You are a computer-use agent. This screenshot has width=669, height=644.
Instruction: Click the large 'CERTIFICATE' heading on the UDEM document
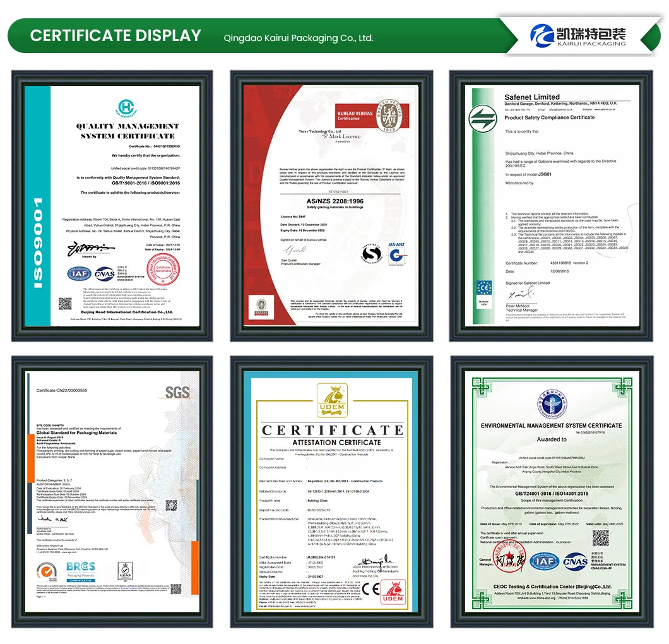[x=333, y=430]
